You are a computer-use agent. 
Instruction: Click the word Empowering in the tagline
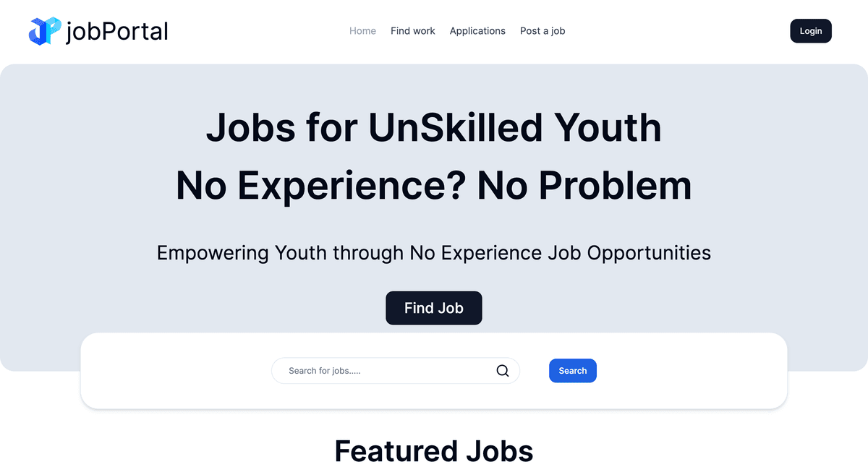click(213, 253)
